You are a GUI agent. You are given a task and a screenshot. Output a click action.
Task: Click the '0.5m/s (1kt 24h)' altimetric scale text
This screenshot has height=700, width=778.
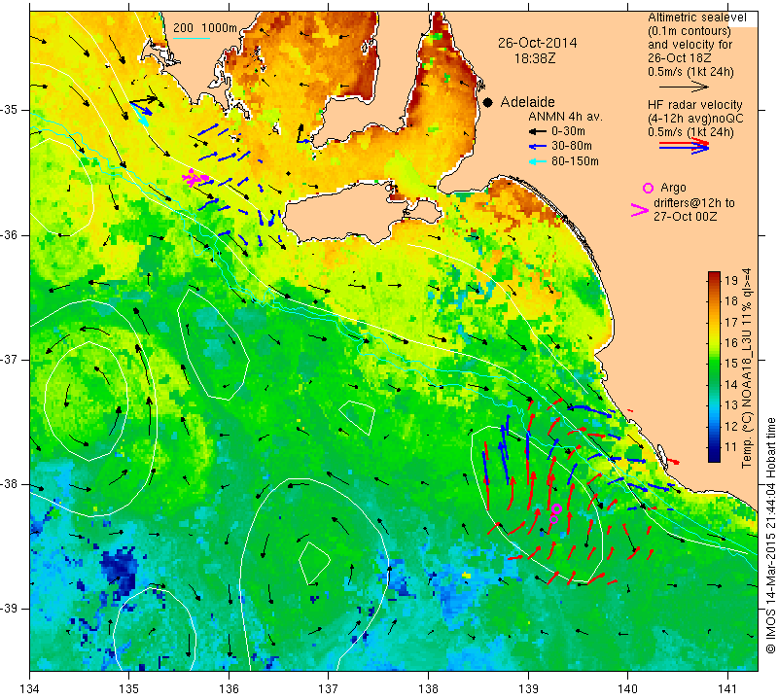tap(690, 71)
